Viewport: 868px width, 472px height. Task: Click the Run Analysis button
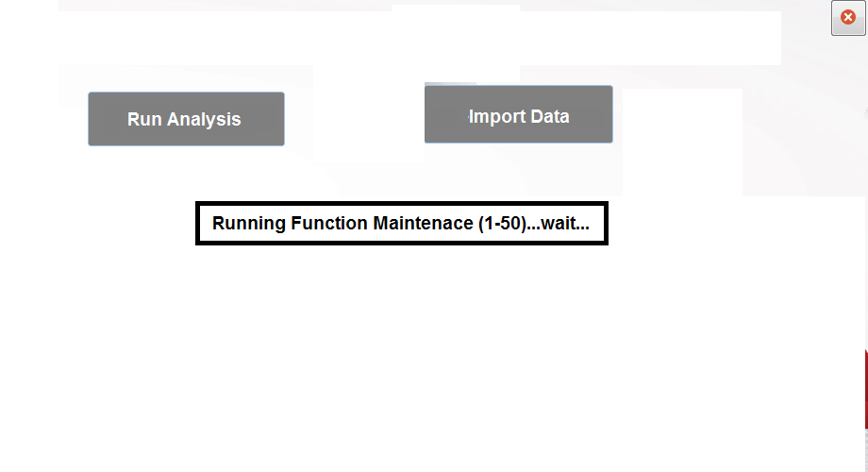186,119
